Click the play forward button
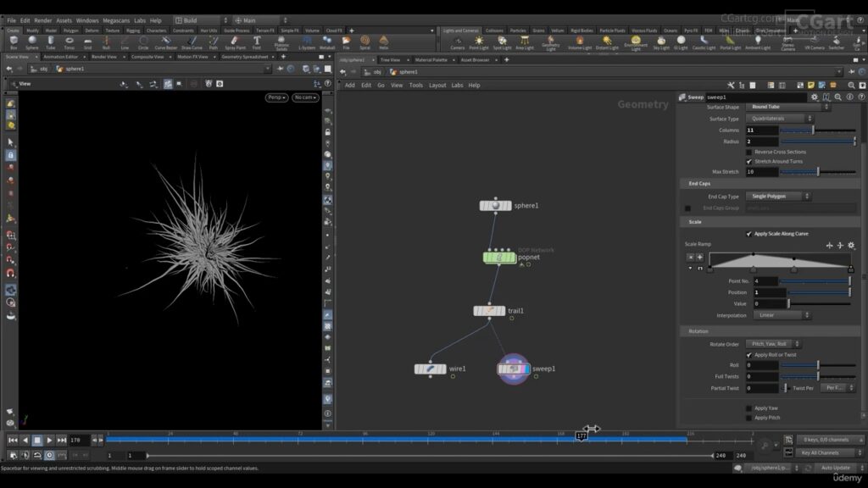 click(x=49, y=441)
